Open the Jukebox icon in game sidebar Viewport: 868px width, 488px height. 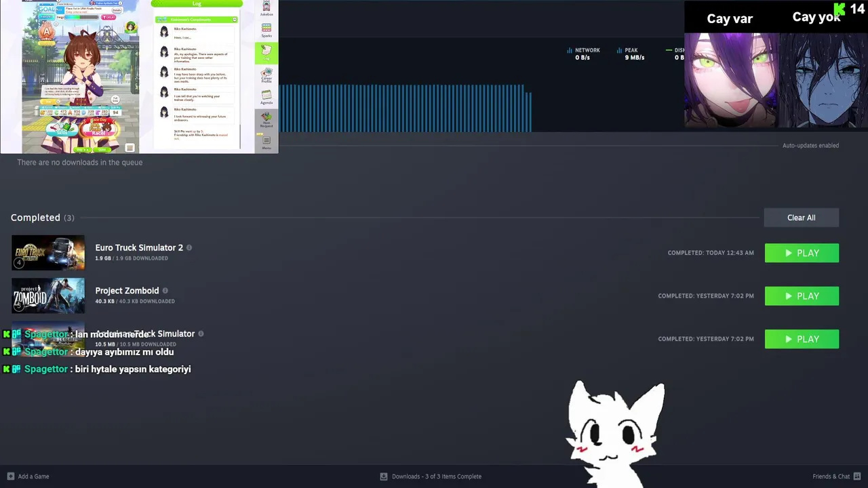click(x=267, y=7)
